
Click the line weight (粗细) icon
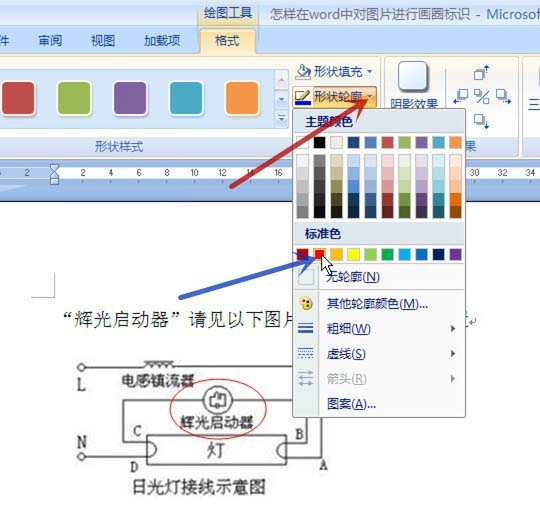[x=305, y=329]
